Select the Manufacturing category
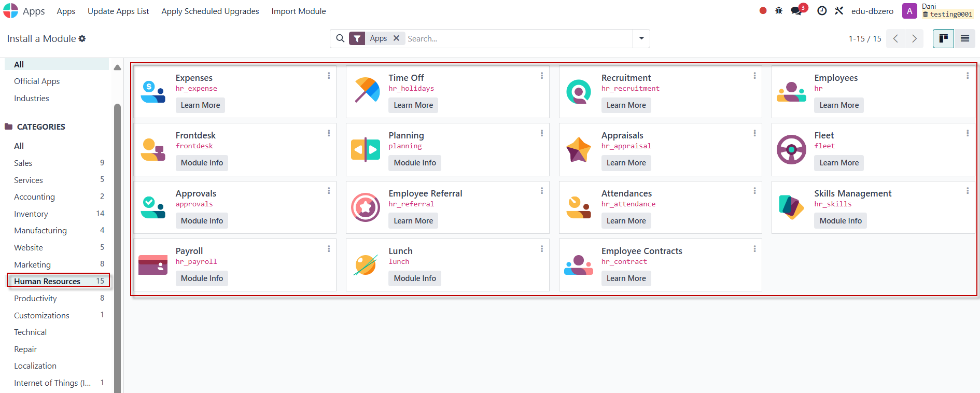This screenshot has height=393, width=980. coord(59,230)
